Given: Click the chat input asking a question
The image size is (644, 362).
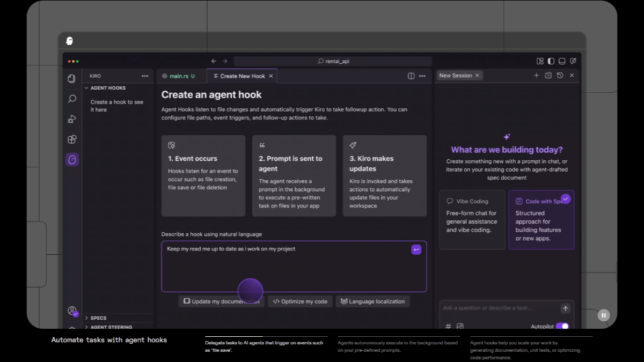Looking at the screenshot, I should click(x=499, y=308).
